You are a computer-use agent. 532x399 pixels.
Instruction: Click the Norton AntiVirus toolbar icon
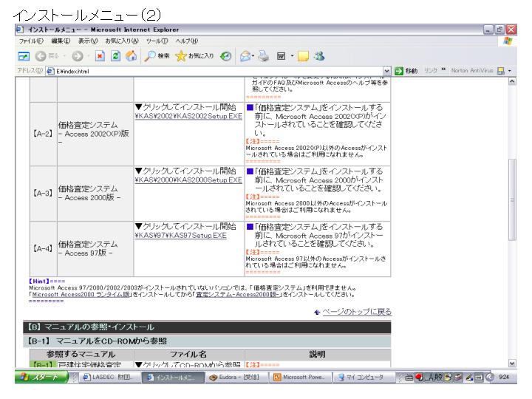point(500,71)
